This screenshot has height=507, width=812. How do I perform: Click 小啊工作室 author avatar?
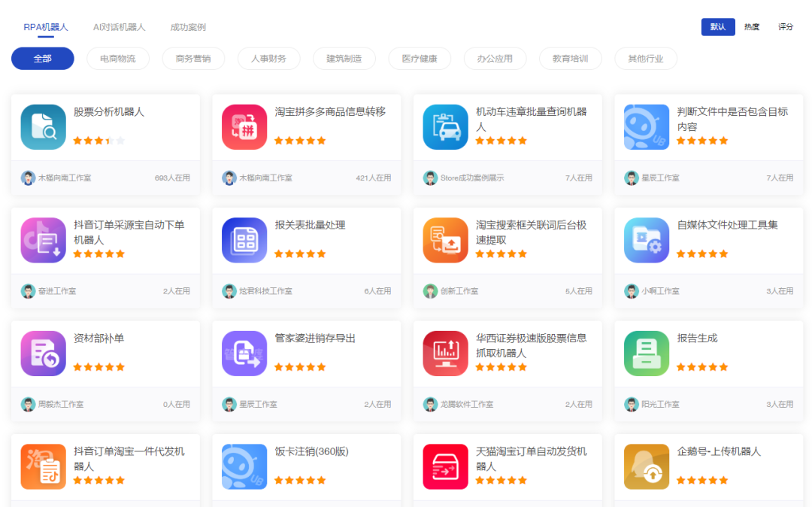point(631,291)
